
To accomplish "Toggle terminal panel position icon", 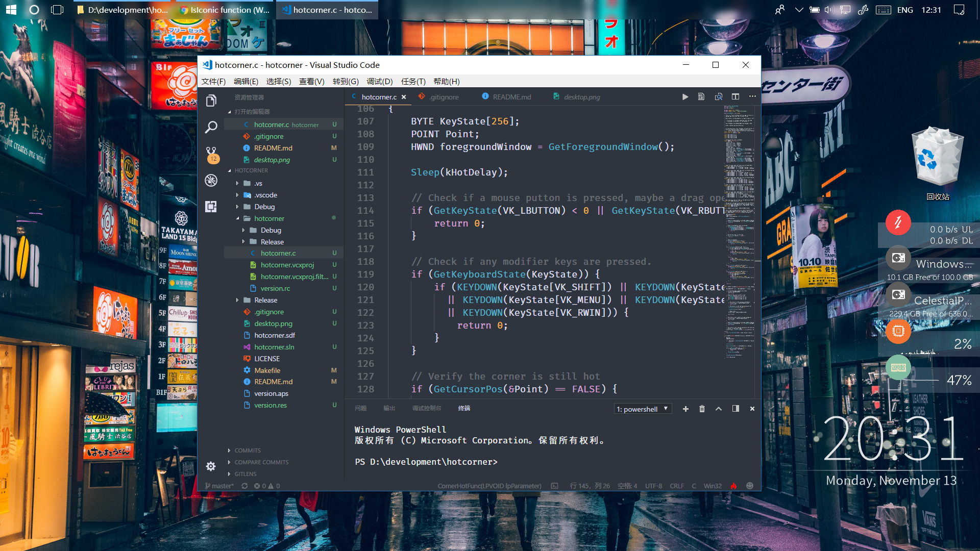I will [x=736, y=409].
